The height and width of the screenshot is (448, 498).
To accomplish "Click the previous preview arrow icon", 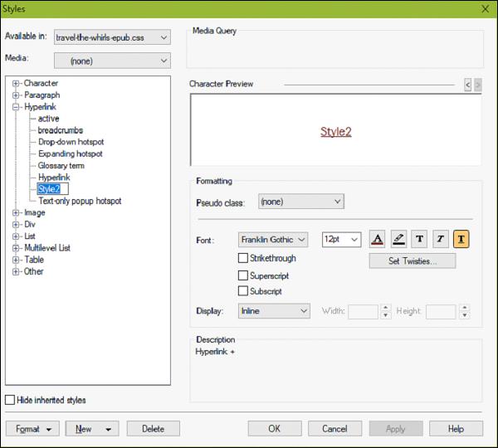I will pyautogui.click(x=467, y=85).
